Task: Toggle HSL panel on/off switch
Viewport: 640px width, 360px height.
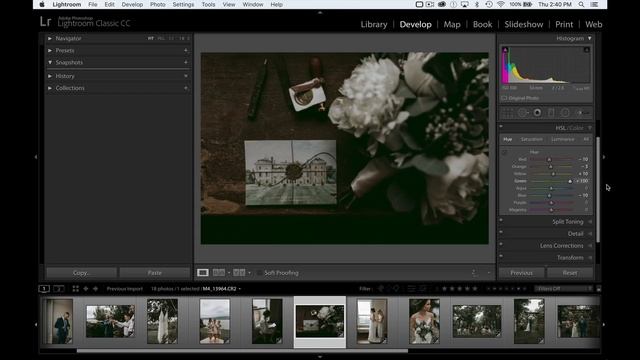Action: tap(501, 127)
